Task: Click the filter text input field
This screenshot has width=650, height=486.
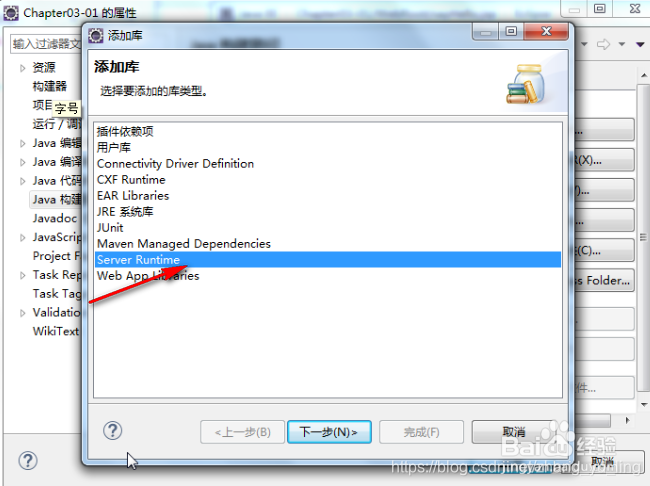Action: point(46,44)
